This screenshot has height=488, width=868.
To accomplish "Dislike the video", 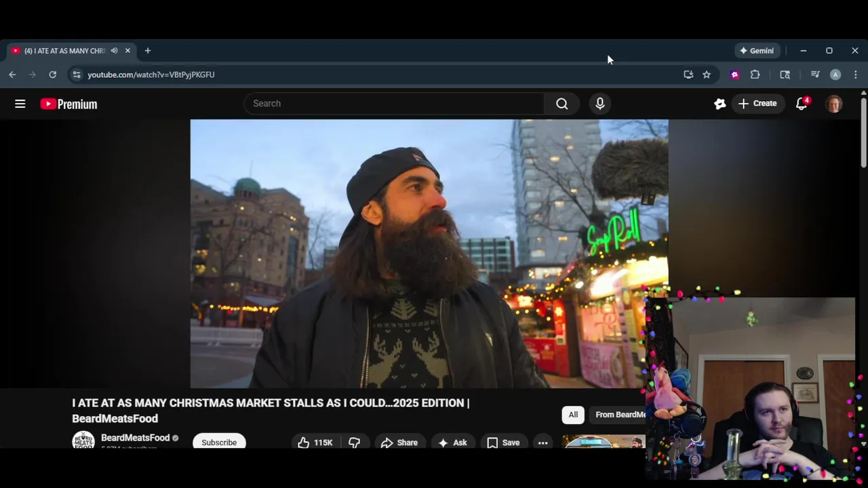I will [x=354, y=443].
